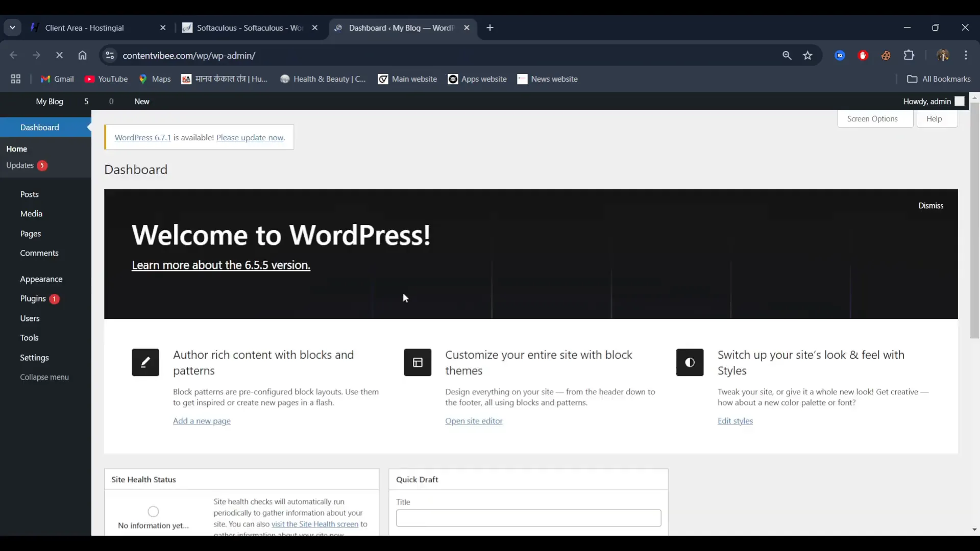Open the Chrome profile avatar
980x551 pixels.
click(943, 56)
